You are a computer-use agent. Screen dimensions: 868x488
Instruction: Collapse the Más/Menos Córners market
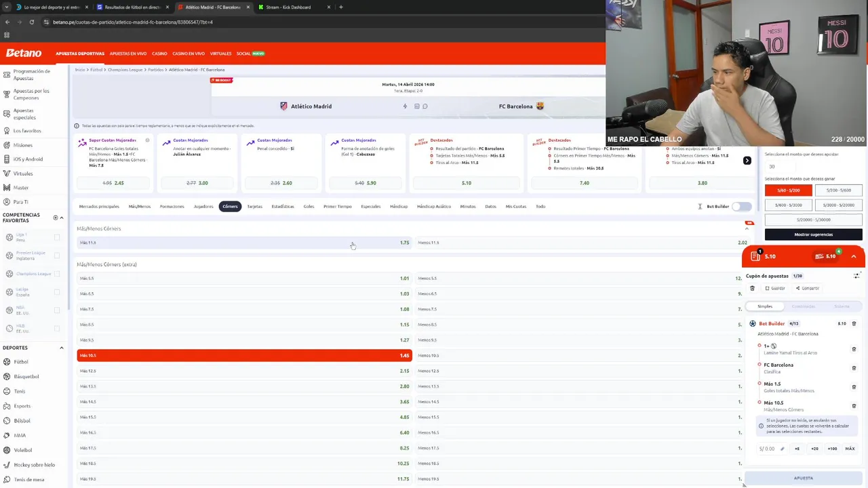[747, 228]
